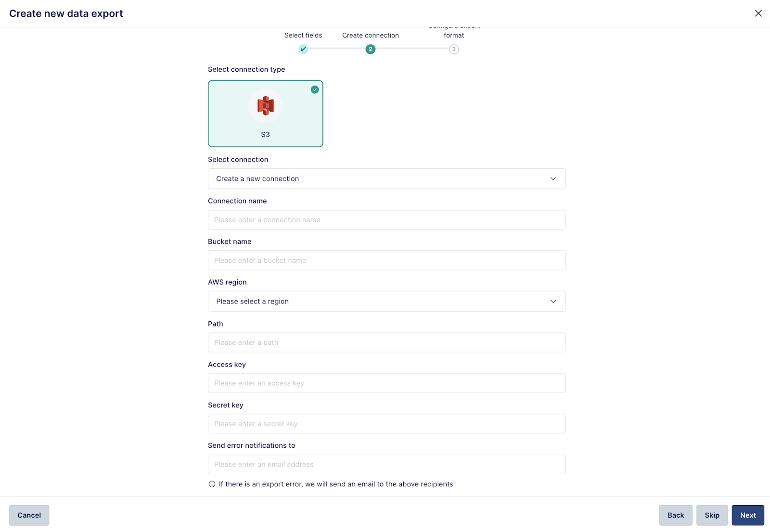Click the Cancel button
The width and height of the screenshot is (770, 532).
pyautogui.click(x=29, y=515)
